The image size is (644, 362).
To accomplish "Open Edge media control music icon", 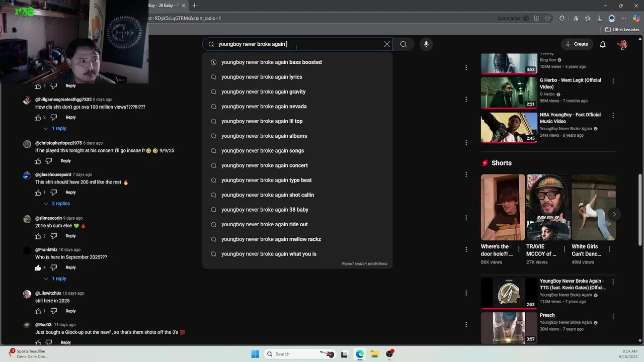I will click(x=576, y=18).
